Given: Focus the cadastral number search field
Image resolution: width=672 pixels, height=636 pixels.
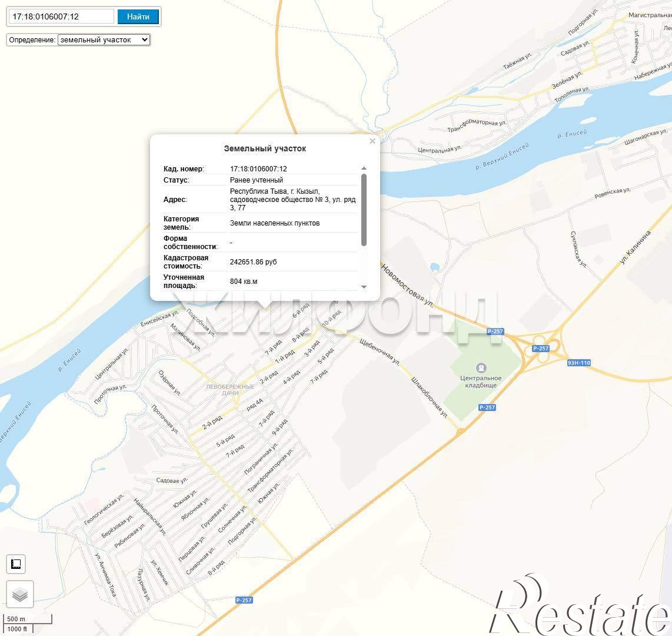Looking at the screenshot, I should tap(61, 16).
